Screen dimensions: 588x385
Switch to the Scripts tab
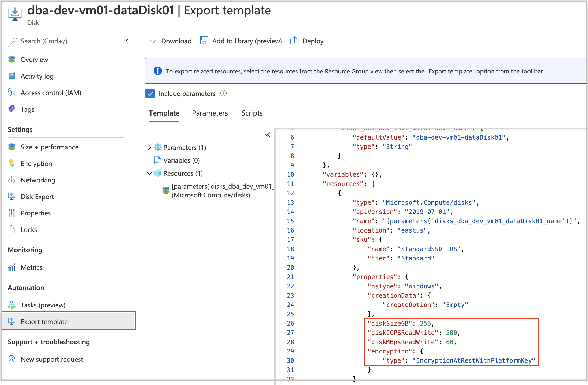[x=252, y=113]
